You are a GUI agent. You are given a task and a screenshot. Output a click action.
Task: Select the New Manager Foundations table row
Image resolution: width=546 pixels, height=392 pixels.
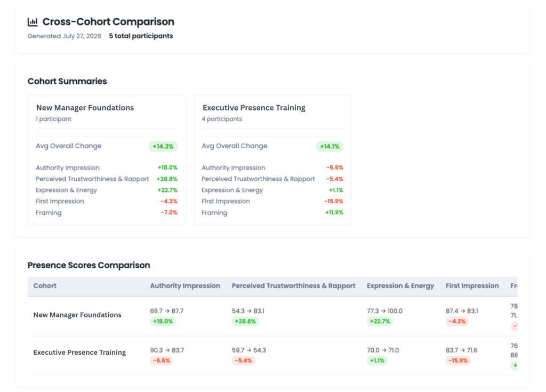tap(272, 316)
